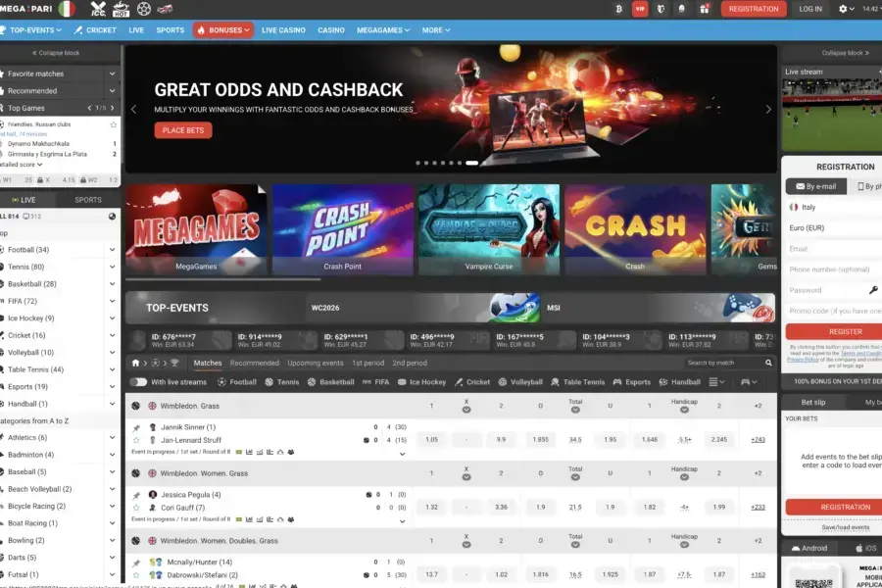Filter events by Volleyball

click(x=521, y=382)
